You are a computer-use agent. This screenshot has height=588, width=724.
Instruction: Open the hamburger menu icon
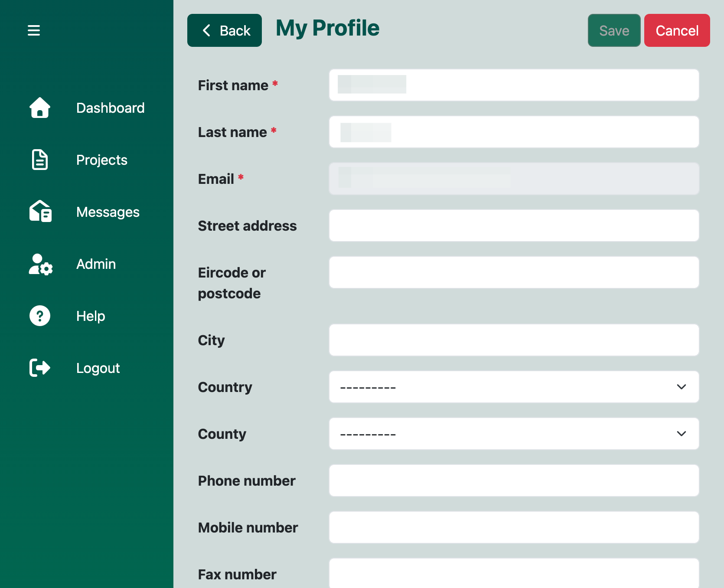34,30
